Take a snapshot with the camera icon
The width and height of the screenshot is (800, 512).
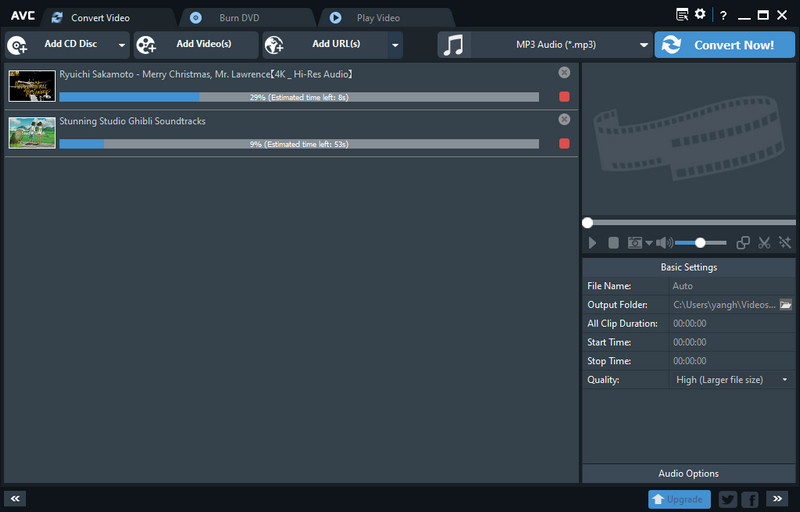tap(635, 243)
